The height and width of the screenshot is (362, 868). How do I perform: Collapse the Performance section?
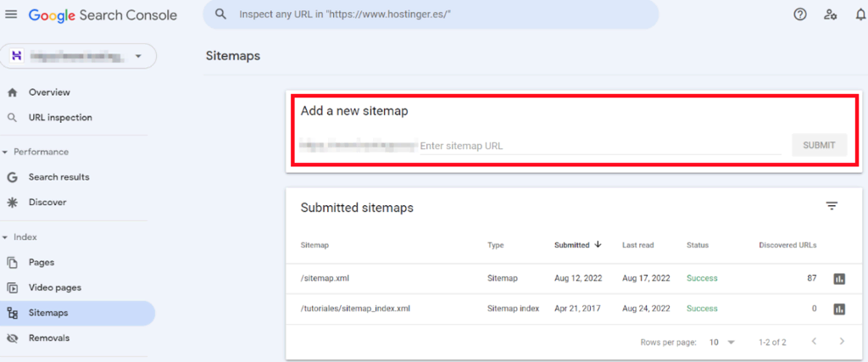pyautogui.click(x=6, y=152)
